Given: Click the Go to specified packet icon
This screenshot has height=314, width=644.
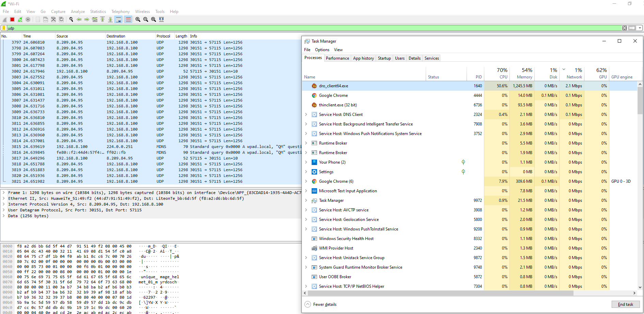Looking at the screenshot, I should pyautogui.click(x=95, y=19).
